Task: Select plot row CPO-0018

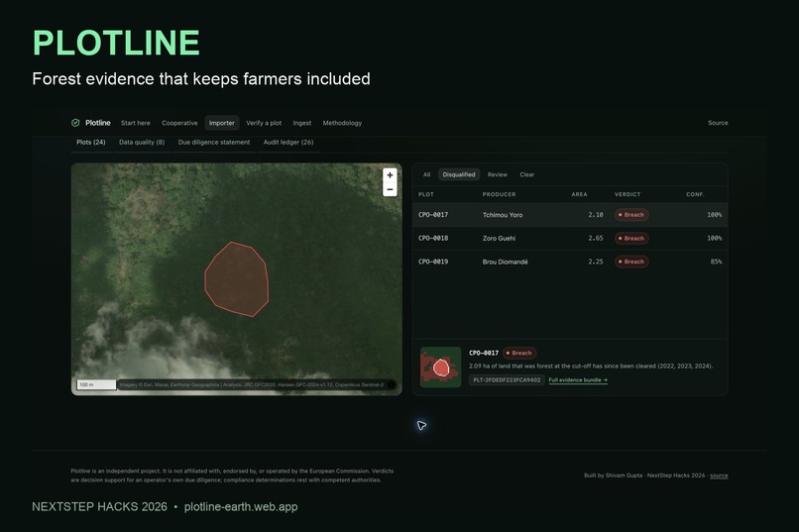Action: [x=570, y=238]
